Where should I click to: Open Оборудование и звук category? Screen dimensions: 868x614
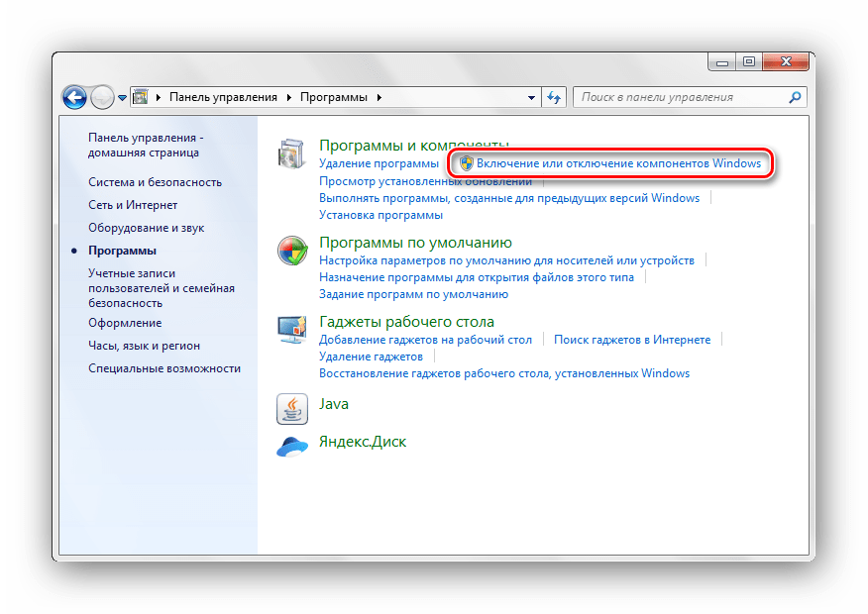click(x=146, y=228)
